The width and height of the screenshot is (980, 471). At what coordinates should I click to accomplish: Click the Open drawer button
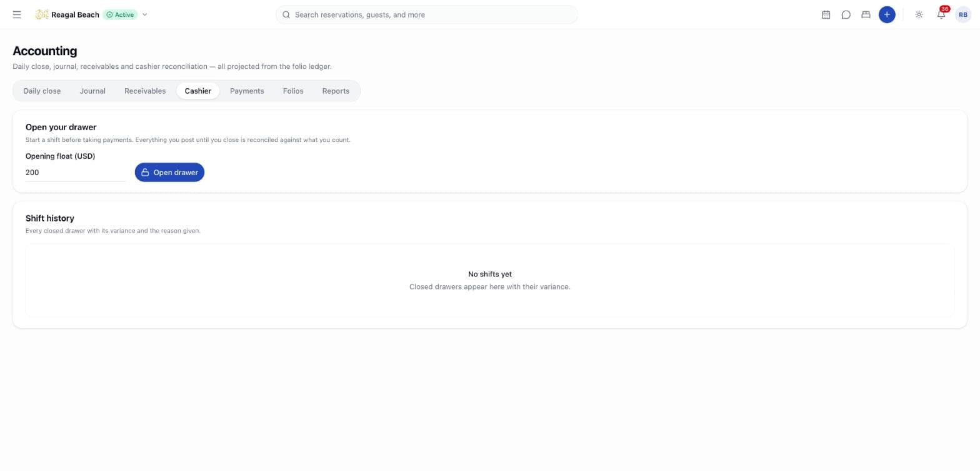(x=169, y=173)
